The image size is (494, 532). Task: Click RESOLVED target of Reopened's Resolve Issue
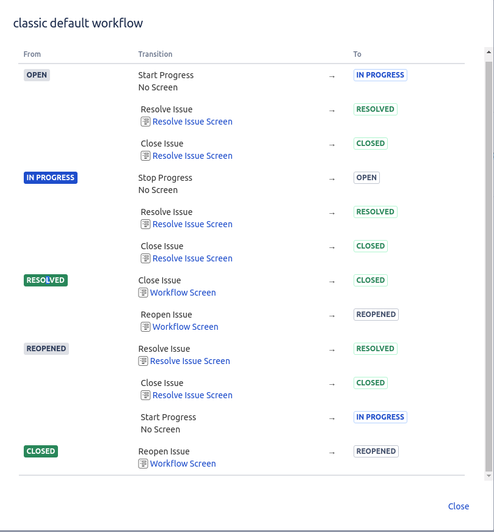point(375,348)
